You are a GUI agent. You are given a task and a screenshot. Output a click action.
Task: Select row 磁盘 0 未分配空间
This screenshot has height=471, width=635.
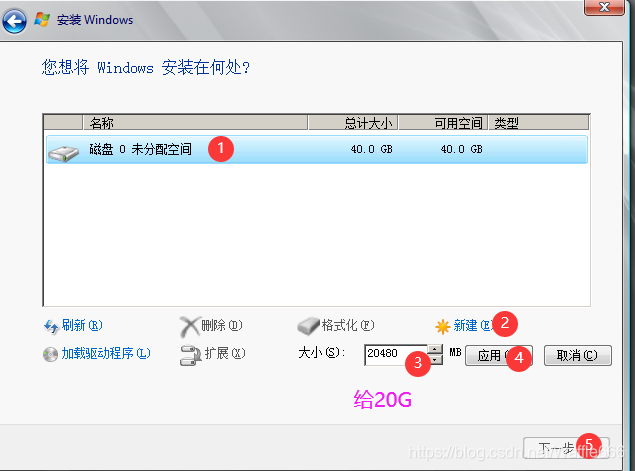317,149
